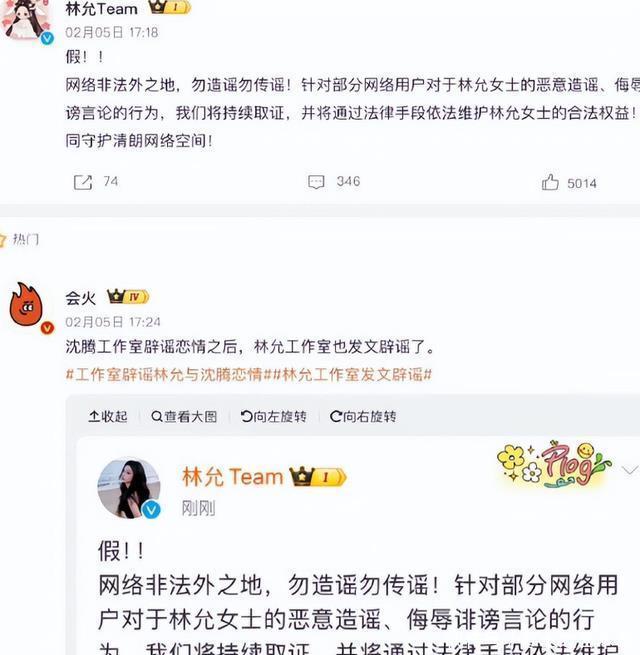The height and width of the screenshot is (655, 640).
Task: Like the 林允Team post with thumbs-up
Action: coord(550,182)
